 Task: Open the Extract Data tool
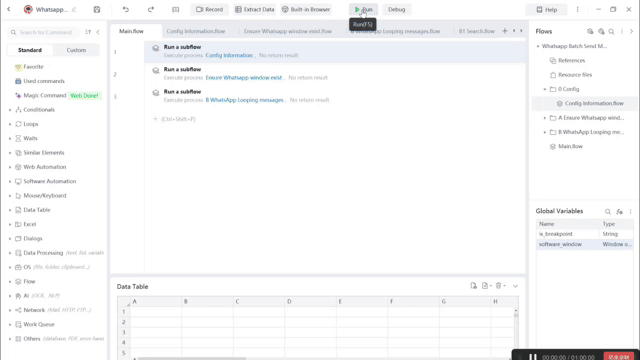point(254,9)
